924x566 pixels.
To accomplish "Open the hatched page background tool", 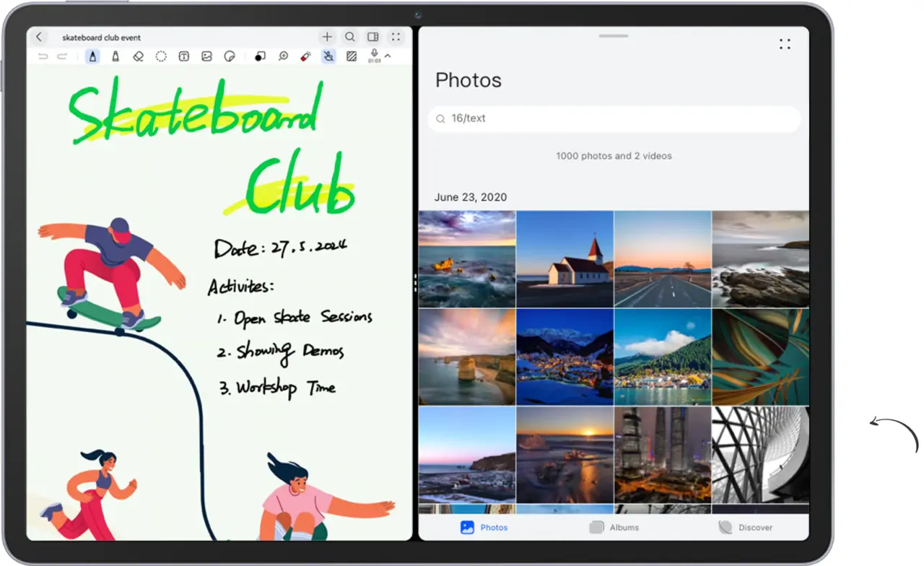I will click(352, 56).
